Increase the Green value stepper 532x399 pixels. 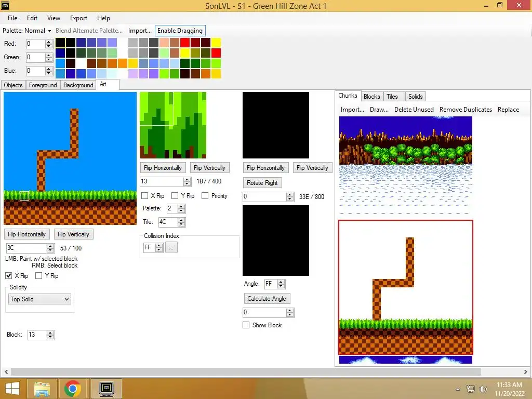[49, 55]
